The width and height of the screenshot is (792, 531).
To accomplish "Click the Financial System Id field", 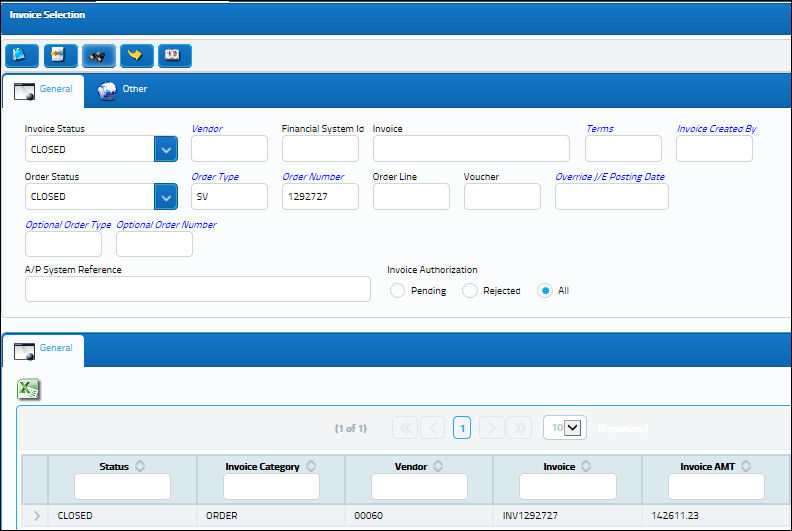I will tap(320, 149).
